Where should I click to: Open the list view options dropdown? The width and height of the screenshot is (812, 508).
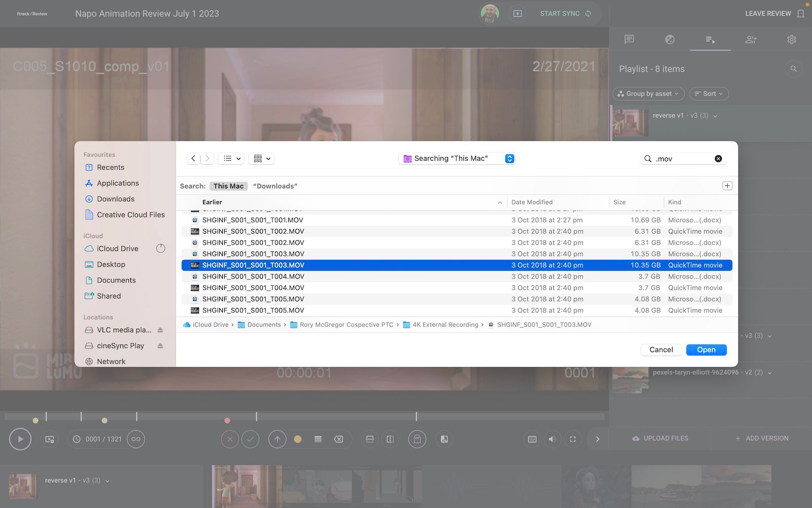(232, 158)
